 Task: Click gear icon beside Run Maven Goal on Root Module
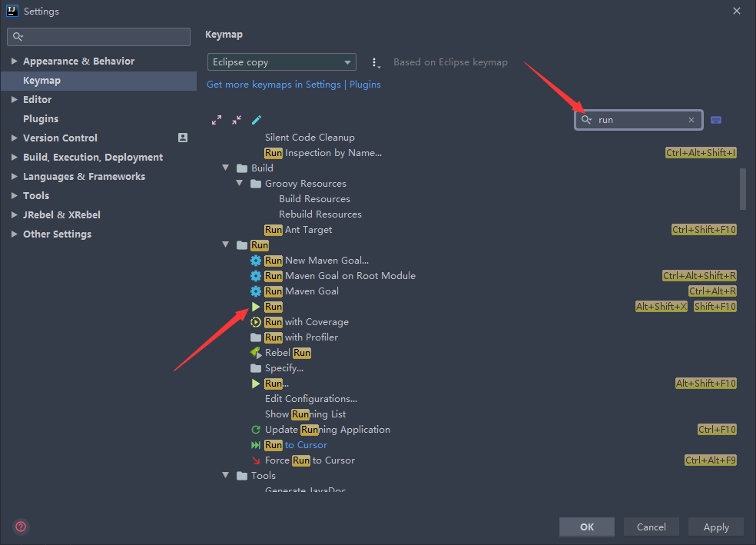pyautogui.click(x=256, y=277)
